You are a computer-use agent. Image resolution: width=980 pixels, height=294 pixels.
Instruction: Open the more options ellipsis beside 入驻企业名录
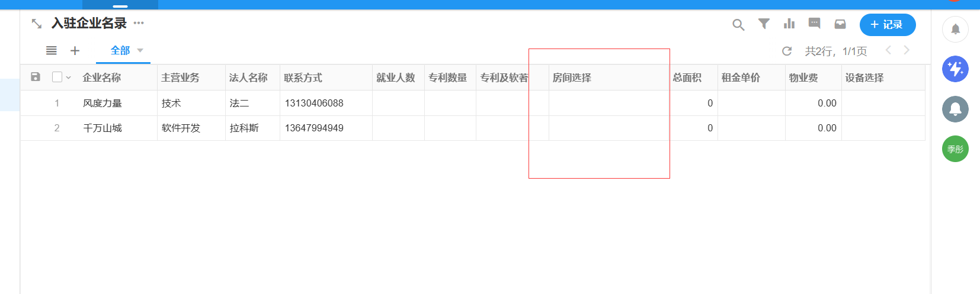coord(139,23)
